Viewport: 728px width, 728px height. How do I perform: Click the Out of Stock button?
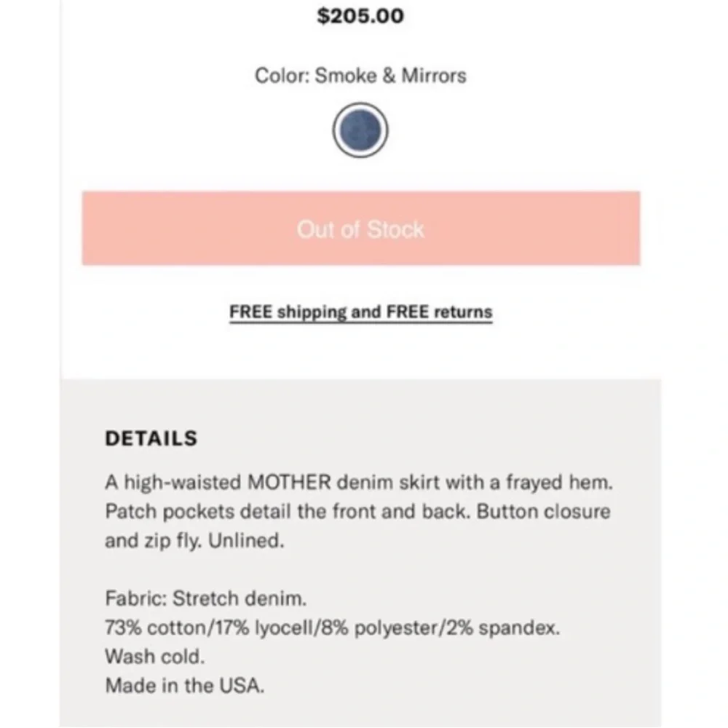(x=361, y=228)
